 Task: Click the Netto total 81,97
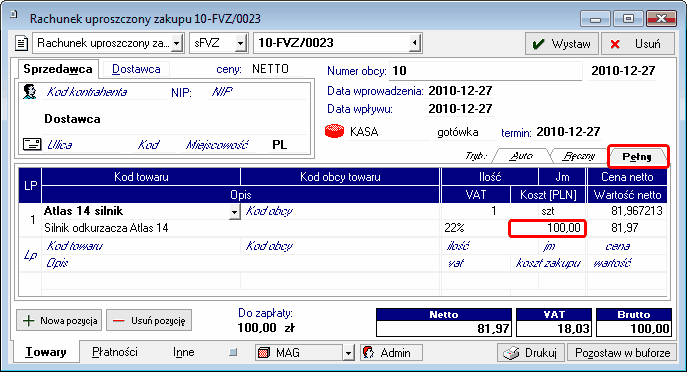(x=444, y=329)
